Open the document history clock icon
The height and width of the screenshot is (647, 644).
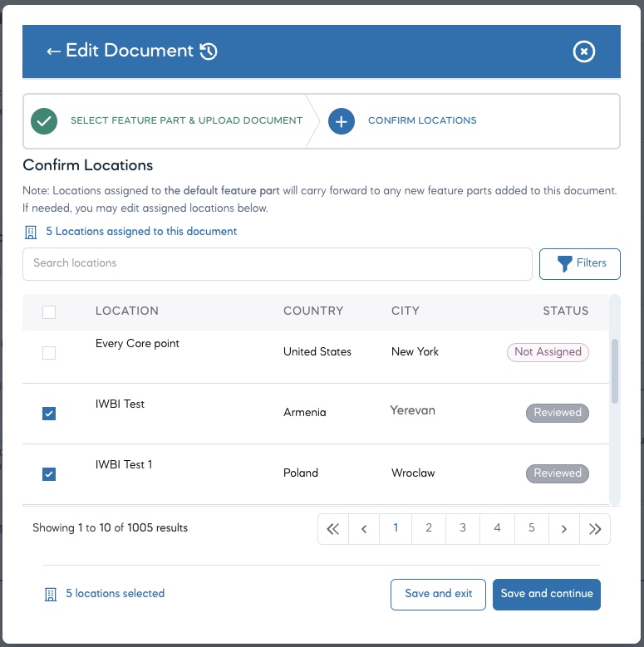tap(209, 51)
